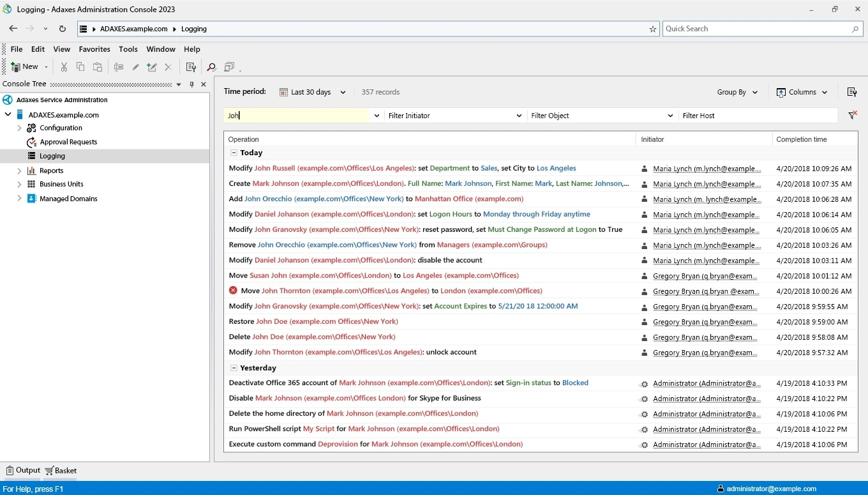Open the Tools menu
This screenshot has height=495, width=868.
[x=128, y=49]
